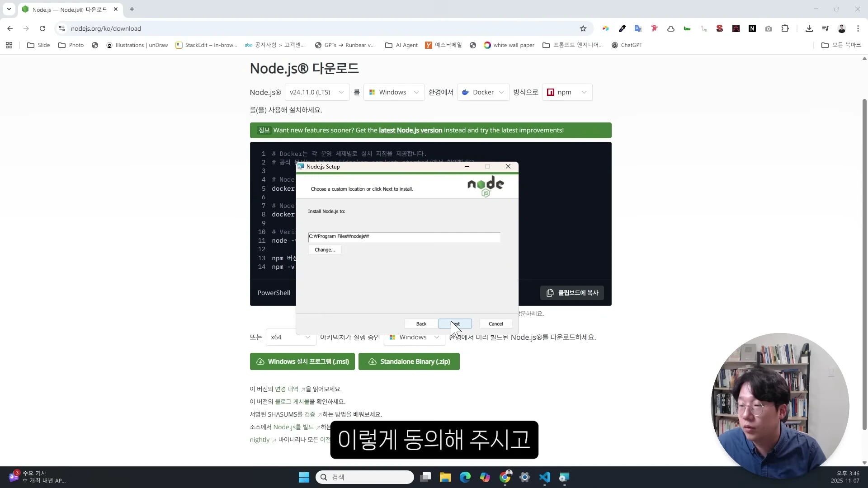
Task: Click Change... to pick install folder
Action: click(x=325, y=250)
